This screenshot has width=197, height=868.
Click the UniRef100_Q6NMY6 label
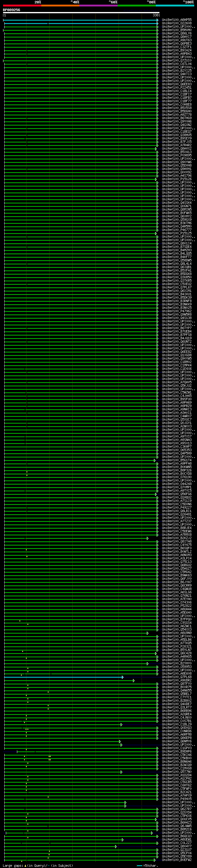(x=177, y=741)
